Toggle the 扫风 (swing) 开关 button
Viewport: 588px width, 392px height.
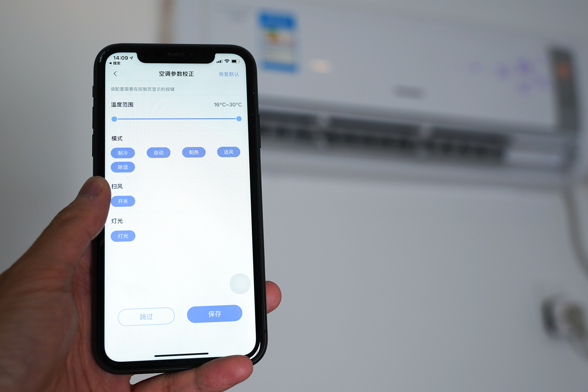tap(123, 201)
